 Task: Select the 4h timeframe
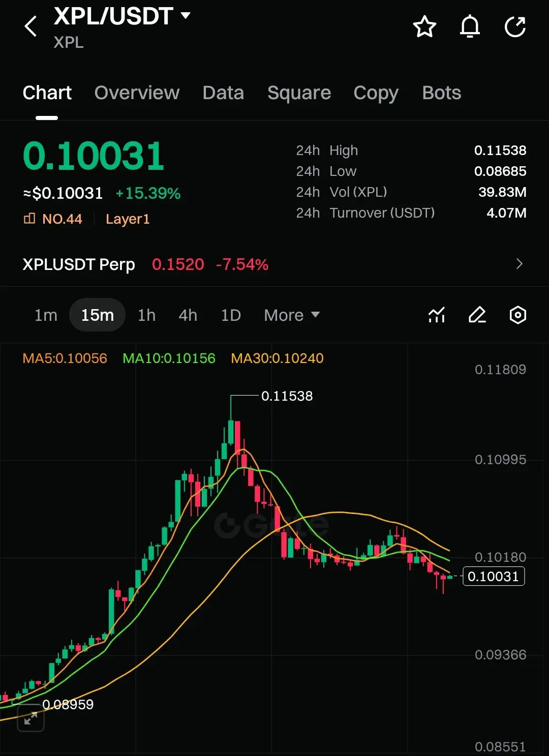(x=188, y=315)
